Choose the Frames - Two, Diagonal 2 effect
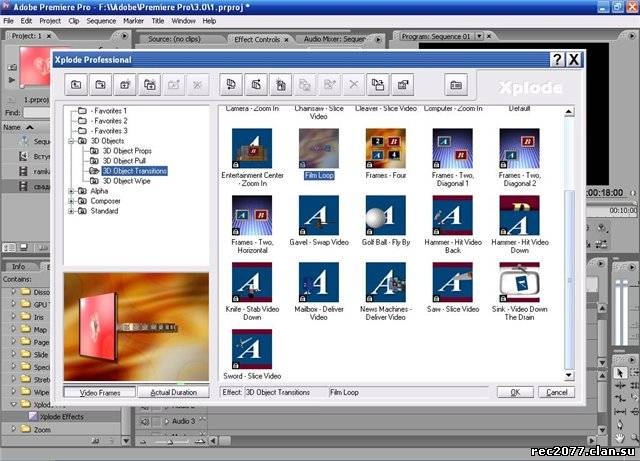Image resolution: width=640 pixels, height=461 pixels. click(520, 148)
